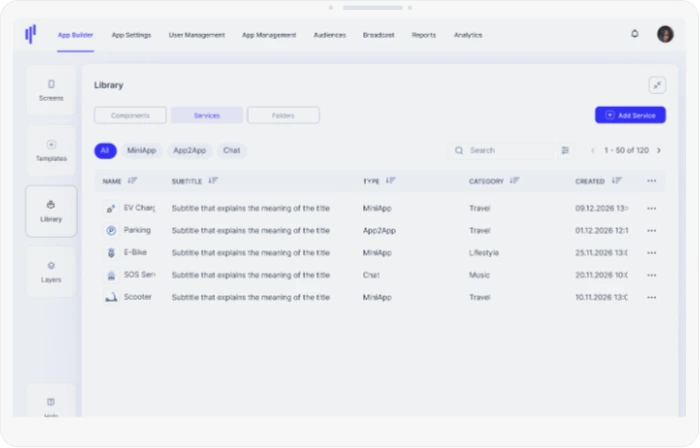Switch to the App Settings tab

131,35
